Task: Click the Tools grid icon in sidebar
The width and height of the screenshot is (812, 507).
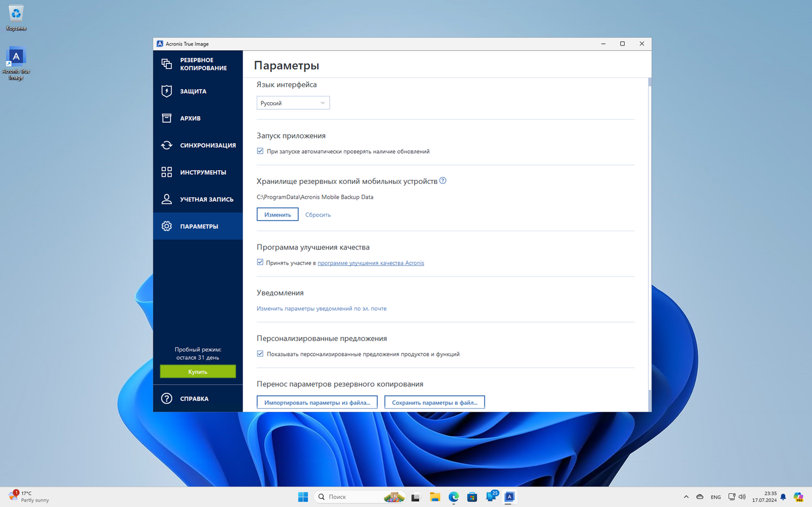Action: (x=166, y=172)
